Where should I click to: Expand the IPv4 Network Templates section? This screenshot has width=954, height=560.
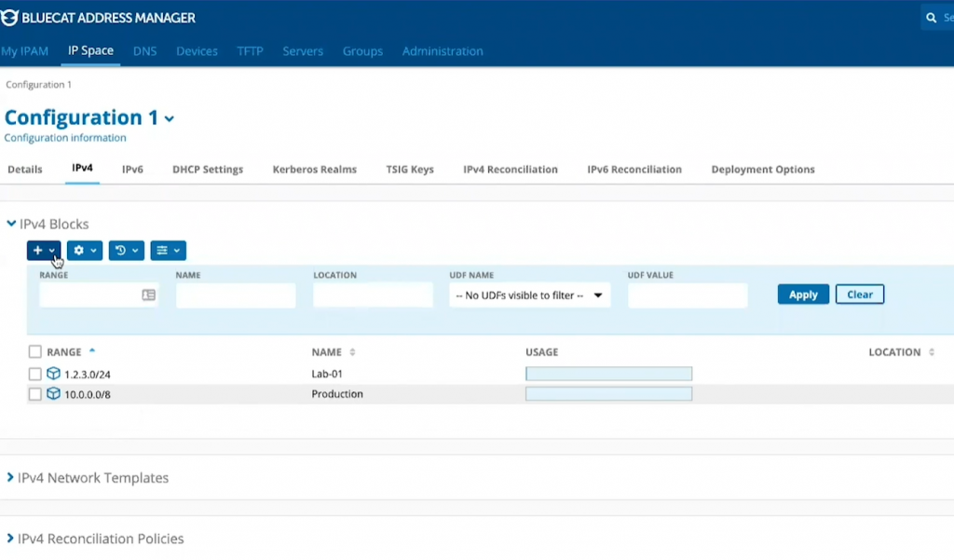[x=89, y=477]
